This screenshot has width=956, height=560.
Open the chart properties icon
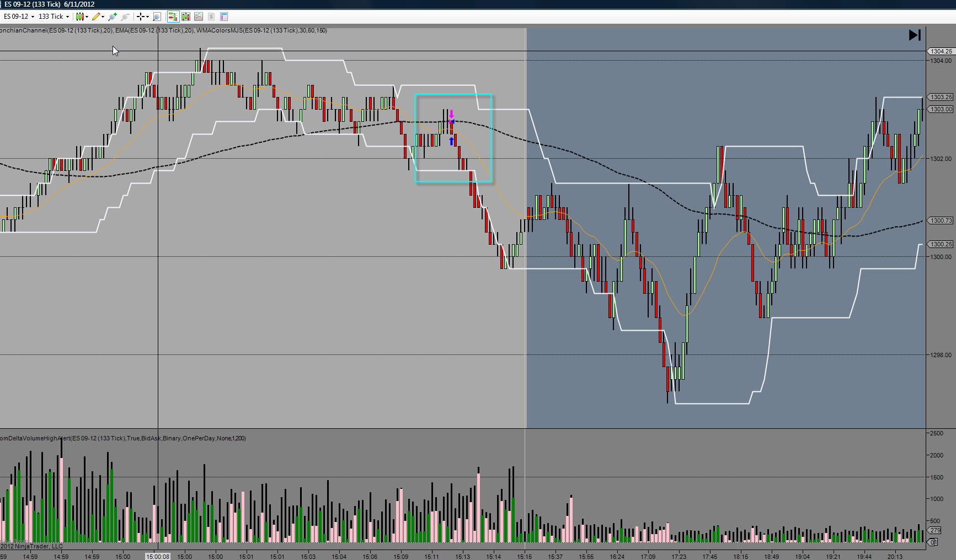pos(224,17)
